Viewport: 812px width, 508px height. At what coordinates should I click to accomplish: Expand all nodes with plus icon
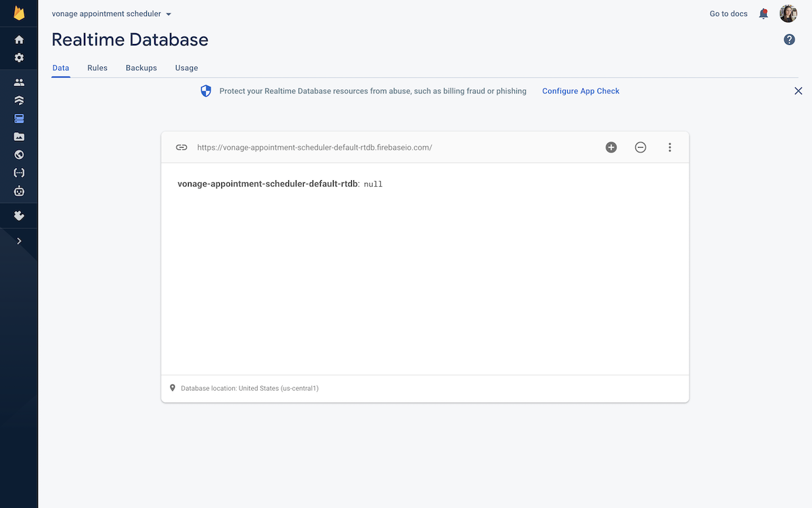click(611, 147)
